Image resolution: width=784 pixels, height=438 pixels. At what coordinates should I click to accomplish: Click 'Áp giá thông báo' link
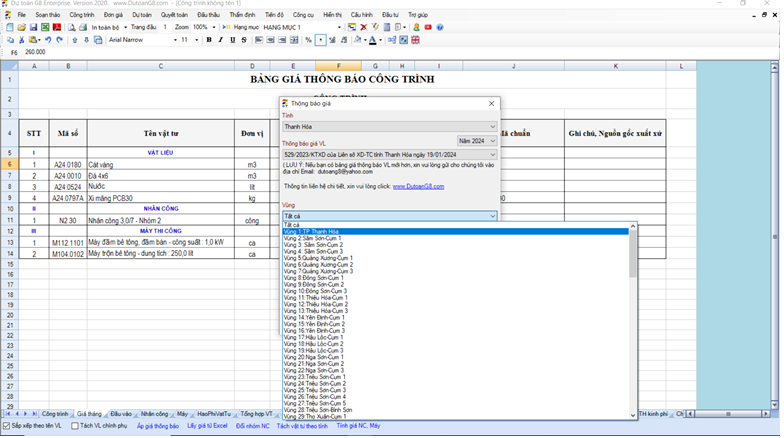pyautogui.click(x=158, y=428)
